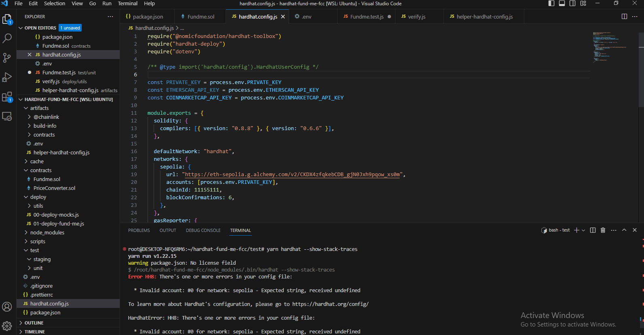Close the terminal panel

pyautogui.click(x=635, y=230)
